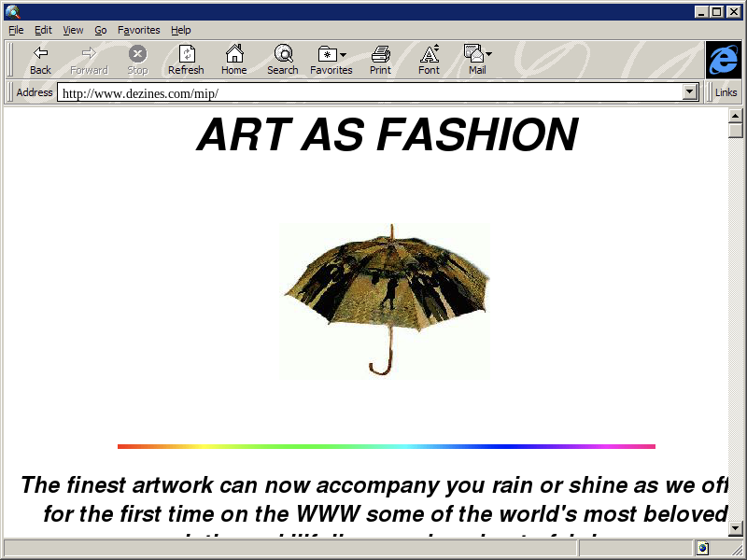This screenshot has width=747, height=560.
Task: Click the Back arrow toolbar icon
Action: 40,54
